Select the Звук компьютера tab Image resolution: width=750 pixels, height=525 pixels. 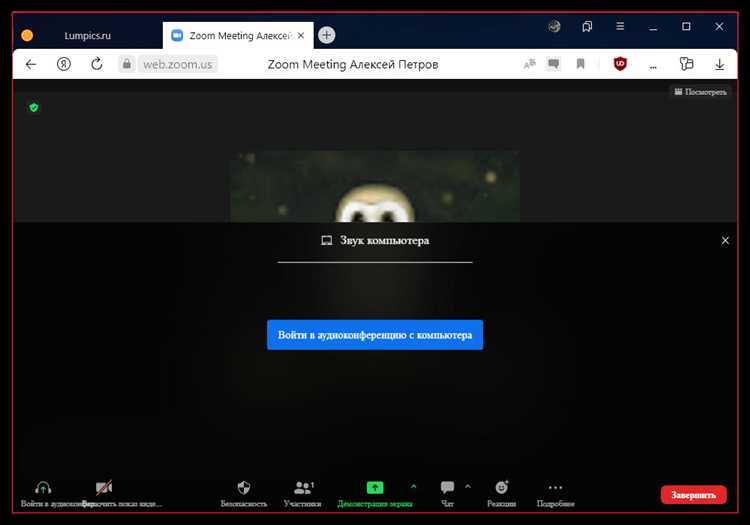pos(375,241)
